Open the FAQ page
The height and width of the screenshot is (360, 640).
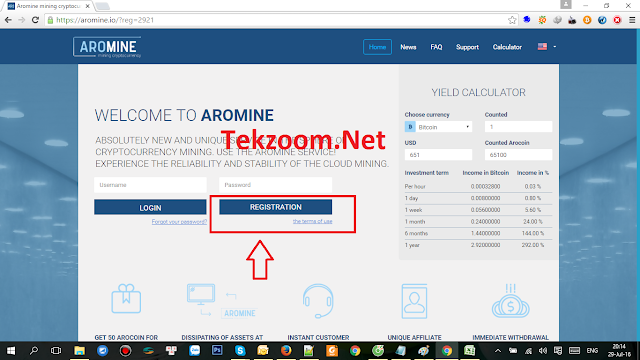[436, 47]
